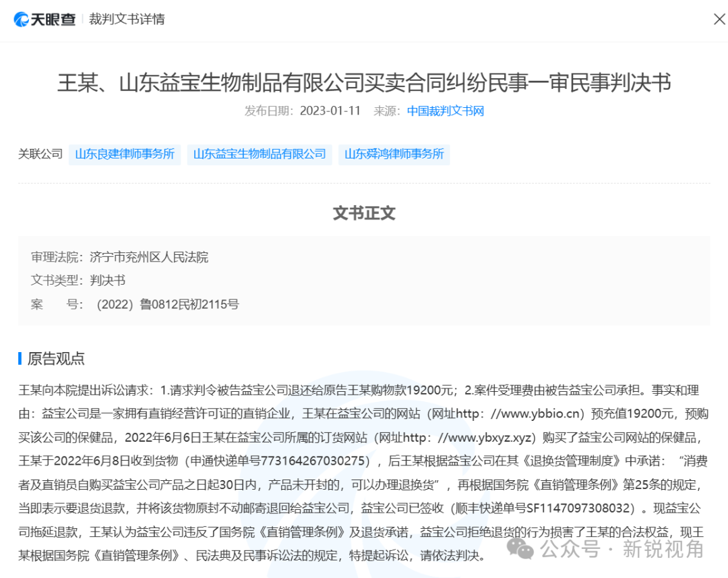728x578 pixels.
Task: Click the judgment title 王某、山东益宝生物制品有限公司买卖合同纠纷
Action: [x=364, y=83]
